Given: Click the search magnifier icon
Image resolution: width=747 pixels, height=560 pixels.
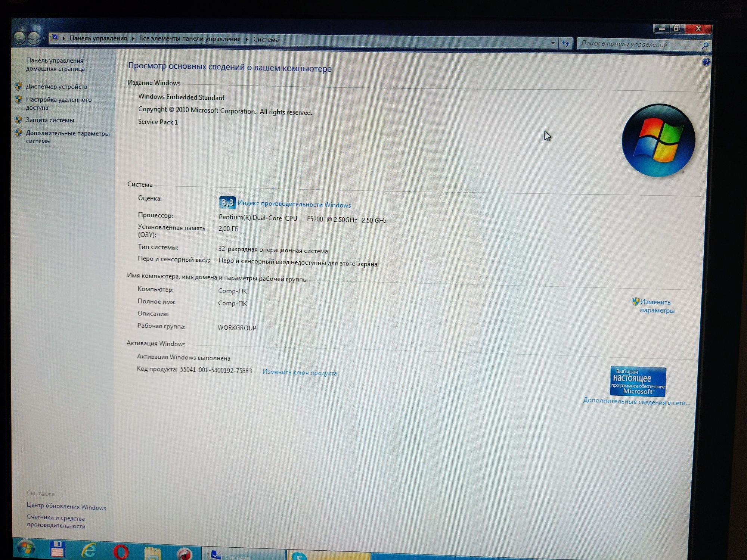Looking at the screenshot, I should pyautogui.click(x=705, y=46).
